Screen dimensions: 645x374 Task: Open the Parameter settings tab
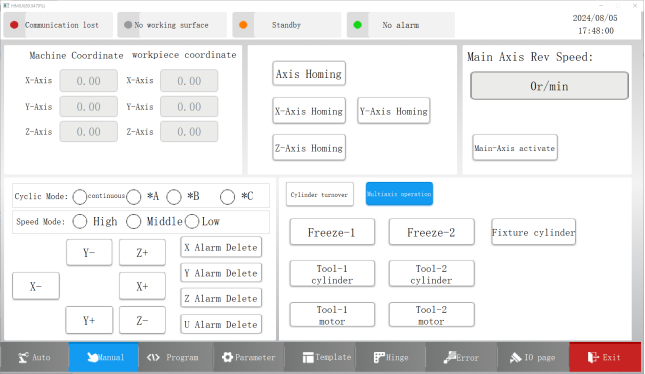tap(248, 357)
